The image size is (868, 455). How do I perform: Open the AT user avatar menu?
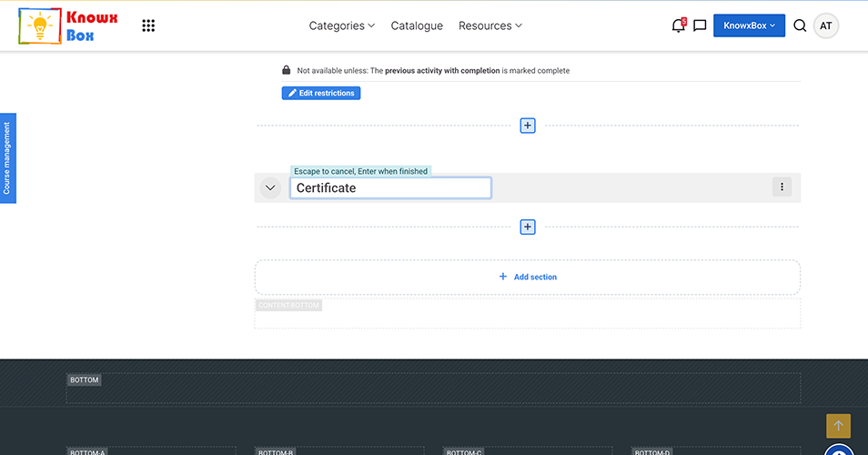point(825,25)
